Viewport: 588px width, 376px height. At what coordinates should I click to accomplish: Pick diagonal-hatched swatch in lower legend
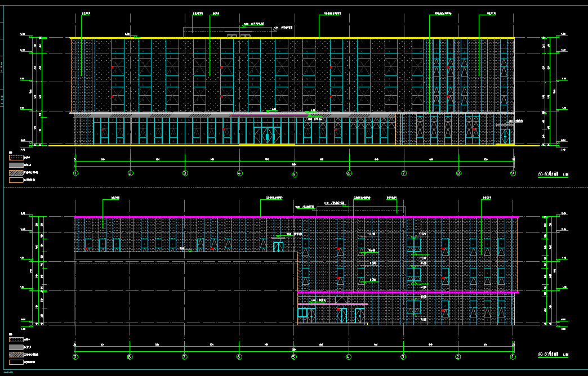click(16, 356)
